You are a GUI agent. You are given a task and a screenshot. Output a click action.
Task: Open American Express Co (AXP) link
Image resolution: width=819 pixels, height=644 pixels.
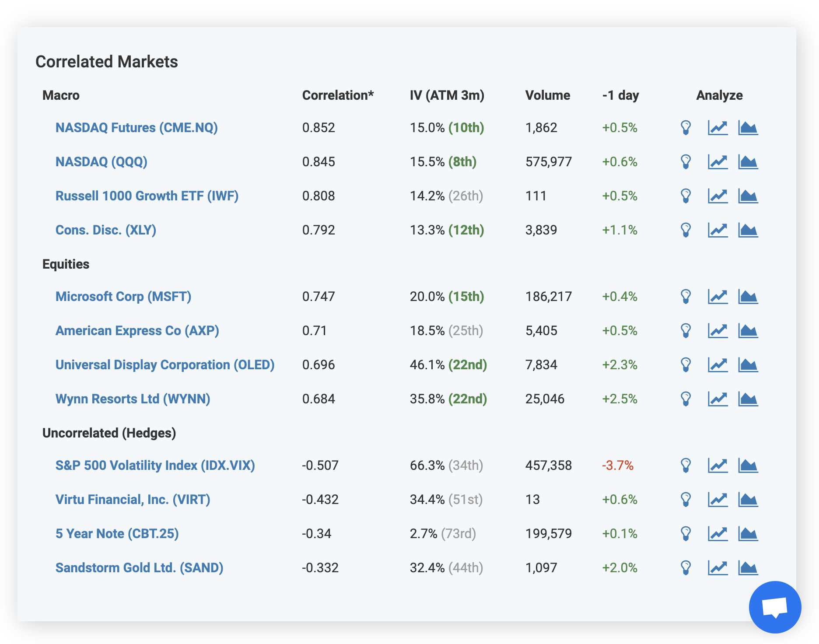click(137, 331)
